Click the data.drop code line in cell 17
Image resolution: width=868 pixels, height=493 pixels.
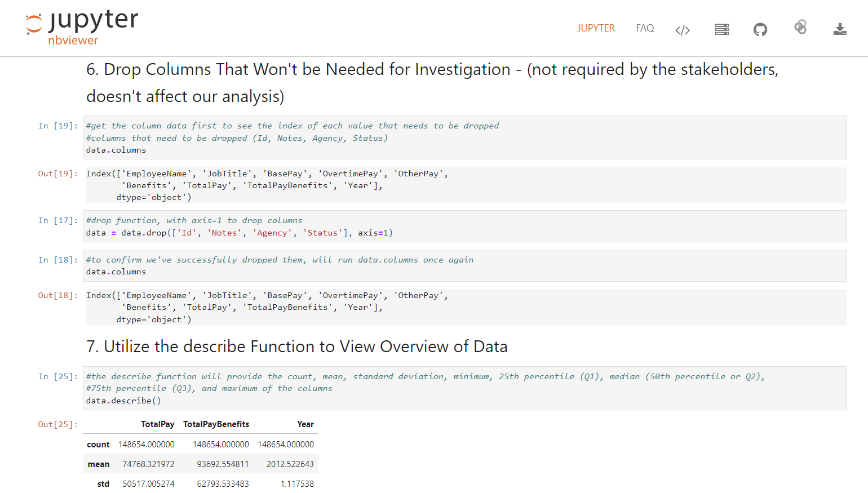[239, 233]
